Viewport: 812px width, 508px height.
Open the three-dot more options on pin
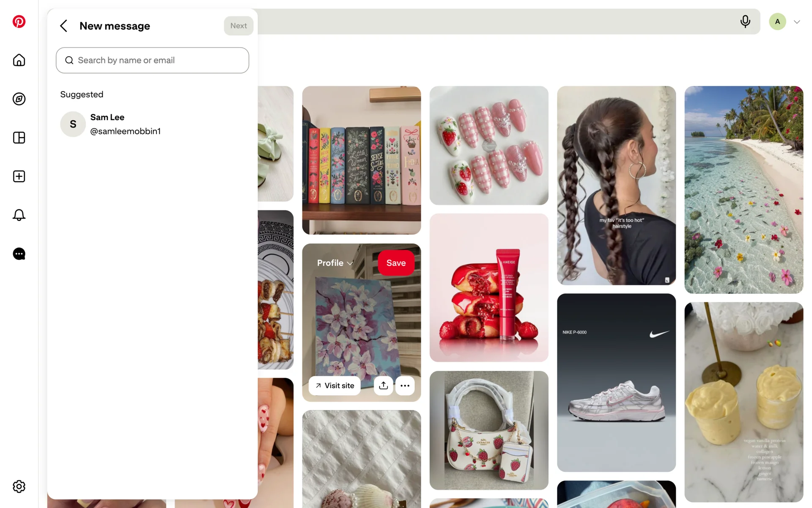[x=405, y=385]
